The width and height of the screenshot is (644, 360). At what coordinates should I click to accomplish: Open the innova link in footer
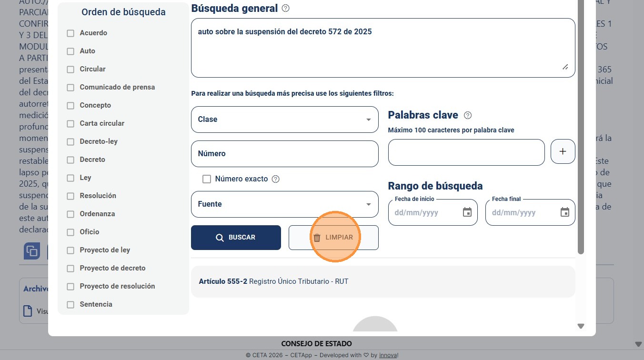point(388,355)
